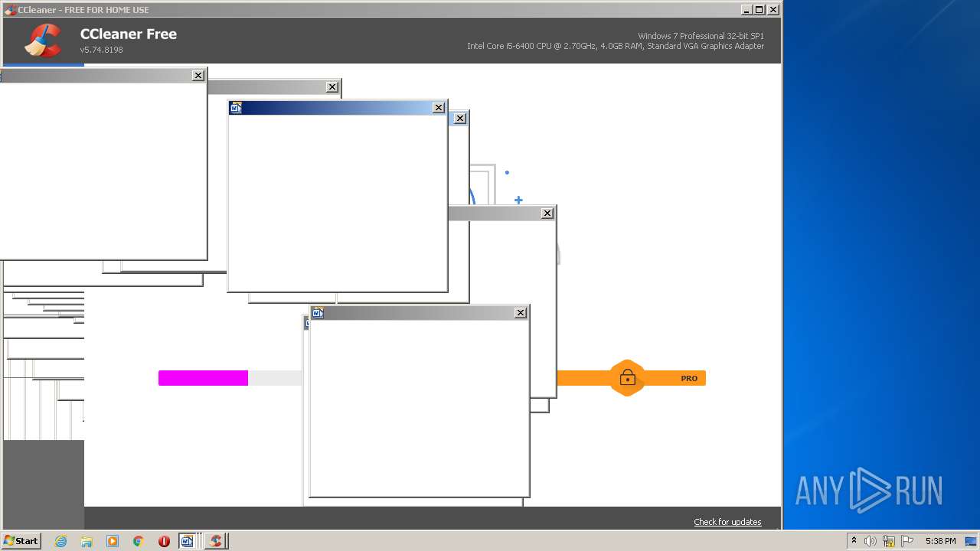Click the lock icon on orange bar
Screen dimensions: 980x551
point(628,378)
